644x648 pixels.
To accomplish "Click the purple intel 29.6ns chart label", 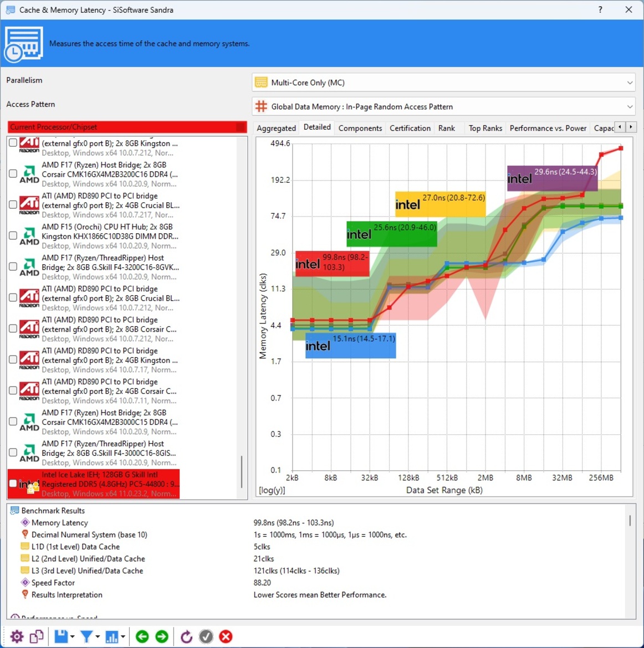I will pos(552,178).
